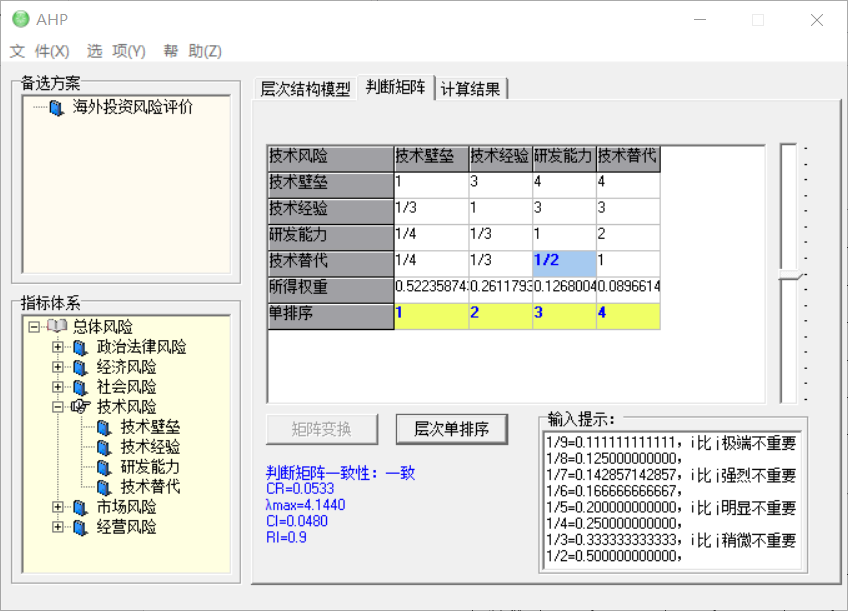848x611 pixels.
Task: Select the 技术替代 item in the tree
Action: click(150, 487)
